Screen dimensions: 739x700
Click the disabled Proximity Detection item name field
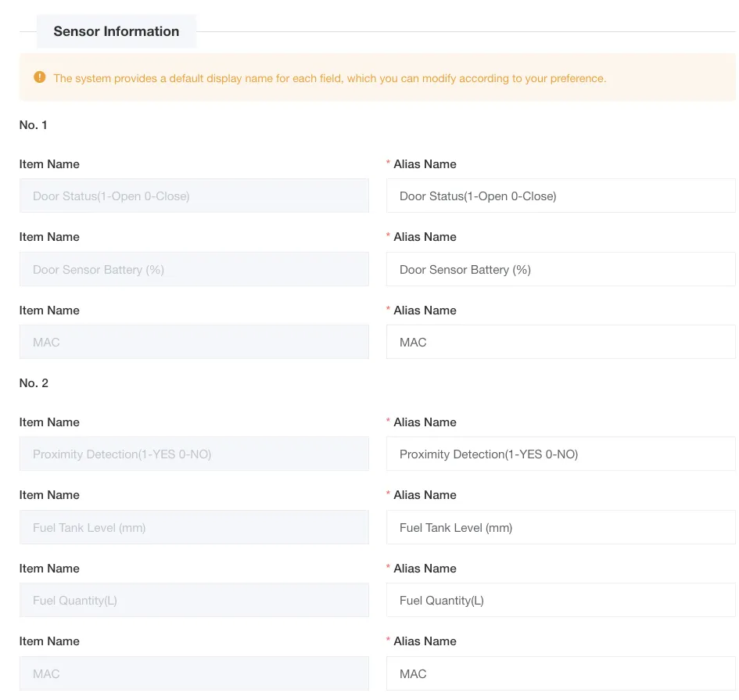pyautogui.click(x=194, y=454)
